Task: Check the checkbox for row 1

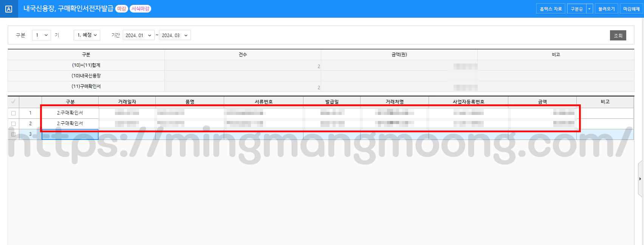Action: pyautogui.click(x=13, y=113)
